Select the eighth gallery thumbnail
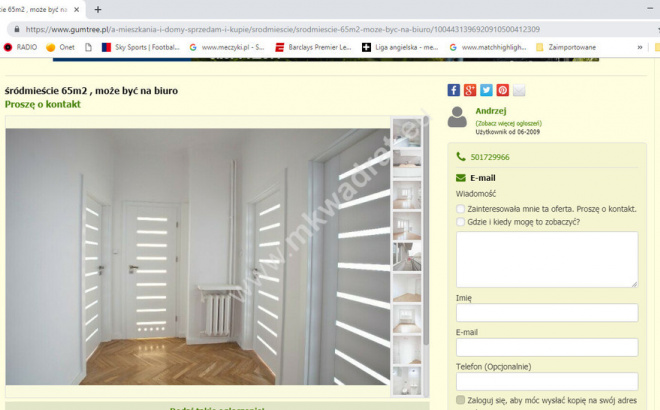 (x=407, y=350)
